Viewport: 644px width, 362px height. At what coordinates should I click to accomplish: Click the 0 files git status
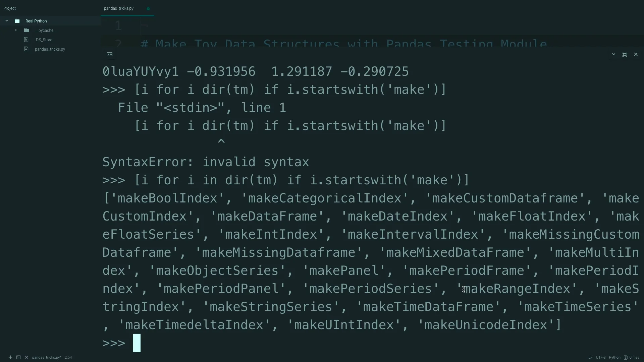[632, 357]
